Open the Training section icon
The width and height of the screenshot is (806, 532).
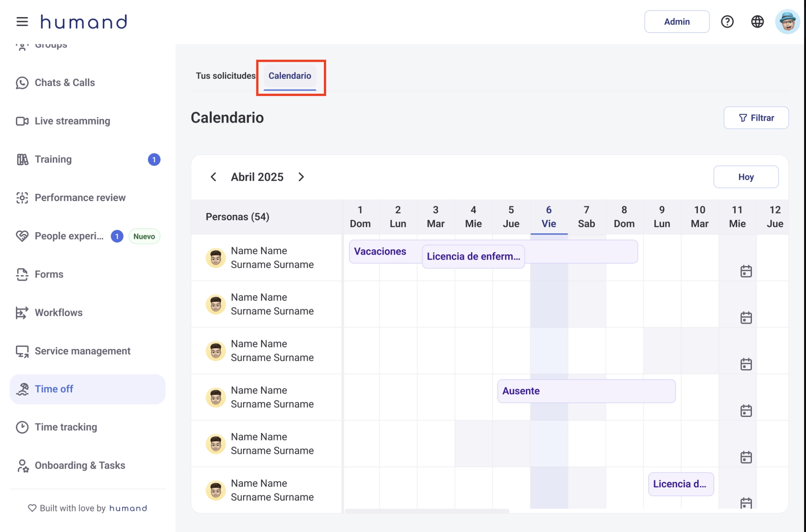pos(22,159)
